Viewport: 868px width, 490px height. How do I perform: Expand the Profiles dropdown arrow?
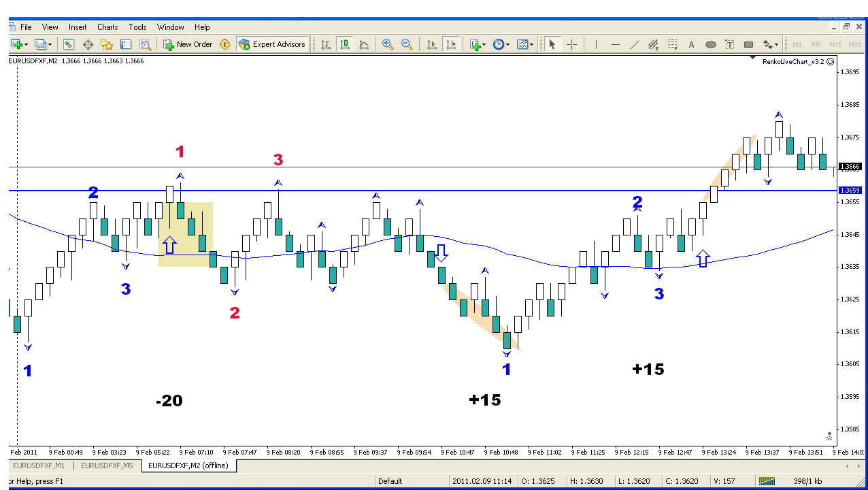point(50,44)
